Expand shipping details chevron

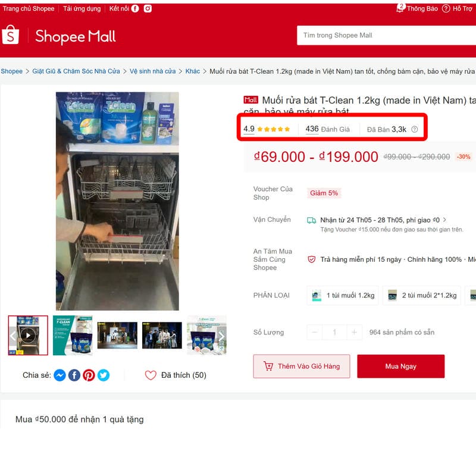[444, 220]
